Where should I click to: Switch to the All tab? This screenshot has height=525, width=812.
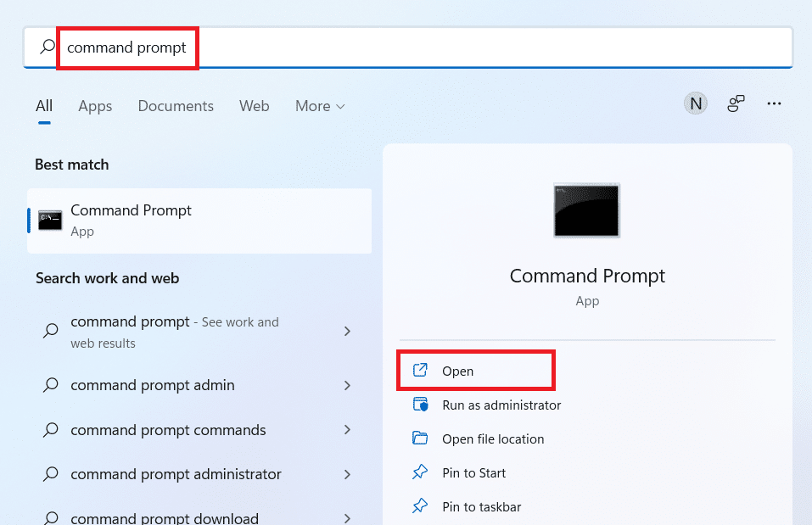click(44, 106)
